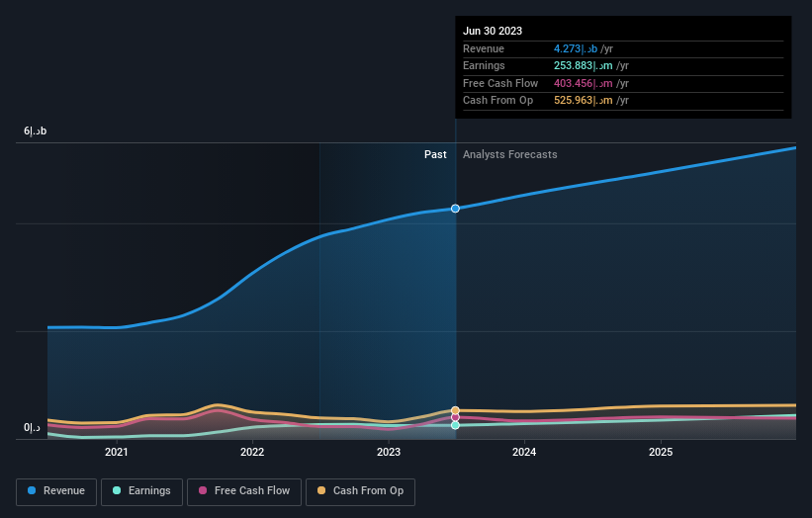Click the Free Cash Flow 403.456 tooltip value
Image resolution: width=812 pixels, height=518 pixels.
coord(584,83)
